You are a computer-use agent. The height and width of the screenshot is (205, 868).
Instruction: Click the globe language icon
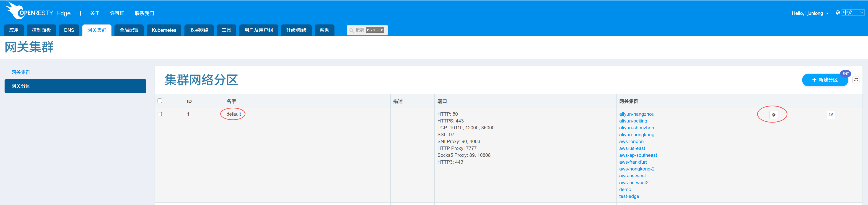(x=837, y=13)
